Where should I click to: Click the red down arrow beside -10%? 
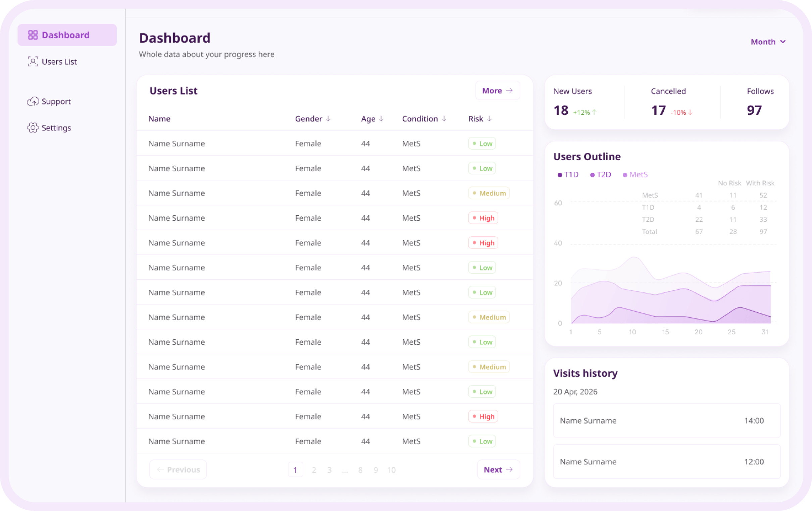tap(690, 112)
